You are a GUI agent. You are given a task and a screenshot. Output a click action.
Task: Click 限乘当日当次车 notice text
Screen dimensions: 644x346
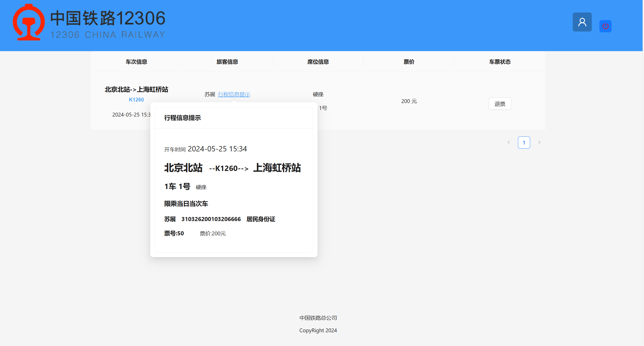(x=186, y=204)
